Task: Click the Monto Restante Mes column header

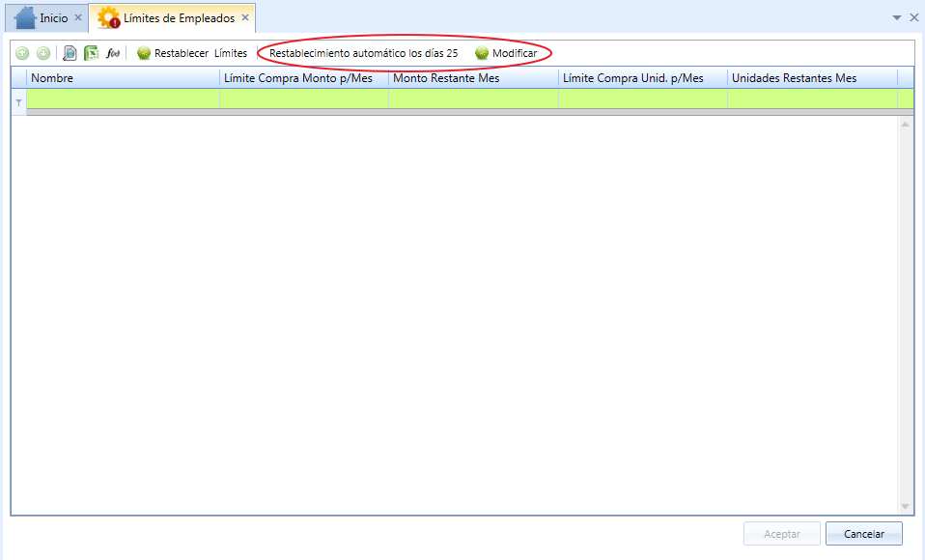Action: coord(473,78)
